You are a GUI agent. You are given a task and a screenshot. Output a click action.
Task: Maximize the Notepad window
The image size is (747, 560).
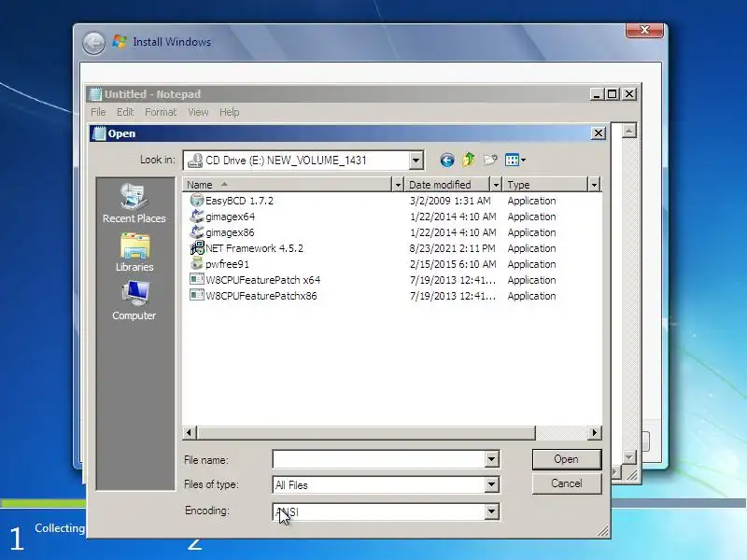pyautogui.click(x=613, y=94)
